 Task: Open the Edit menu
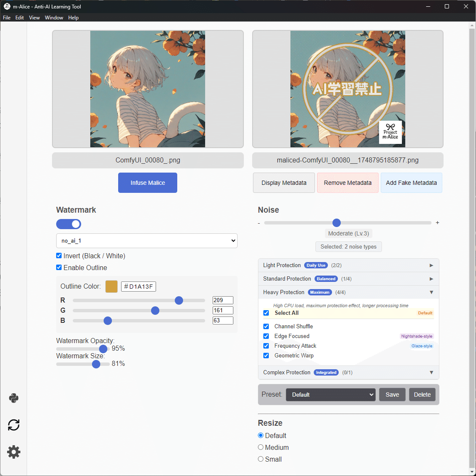[x=19, y=18]
